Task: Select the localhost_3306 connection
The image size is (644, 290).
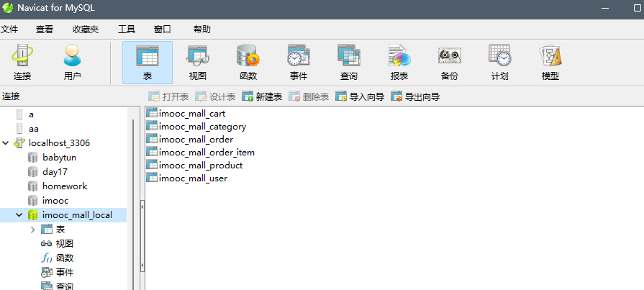Action: coord(59,143)
